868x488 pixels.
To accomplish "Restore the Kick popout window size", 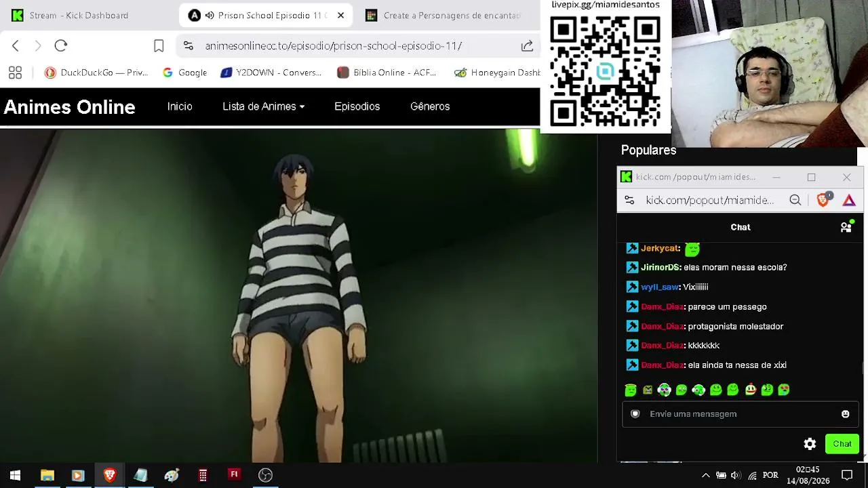I will pyautogui.click(x=811, y=177).
